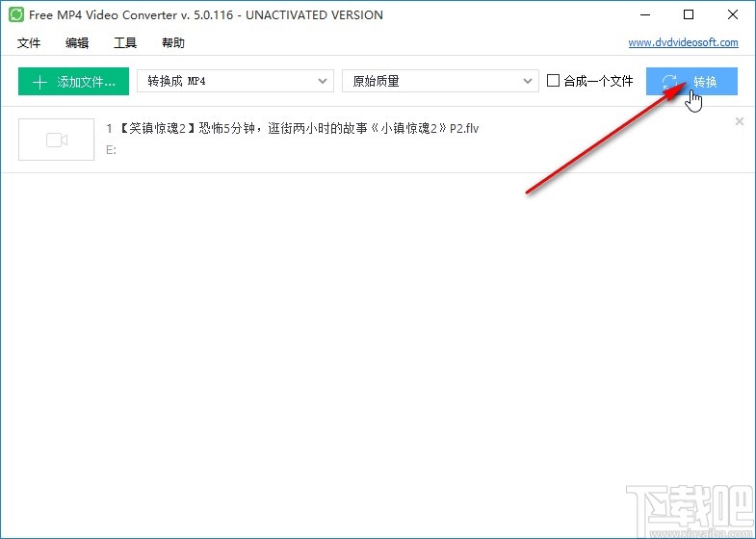Click the video thumbnail placeholder of P2.flv

(57, 140)
